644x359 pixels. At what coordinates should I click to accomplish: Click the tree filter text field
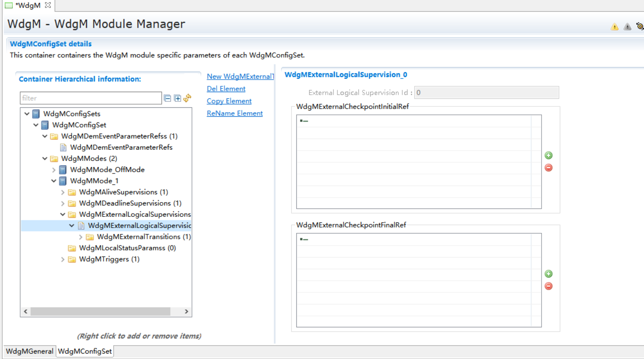click(x=91, y=98)
